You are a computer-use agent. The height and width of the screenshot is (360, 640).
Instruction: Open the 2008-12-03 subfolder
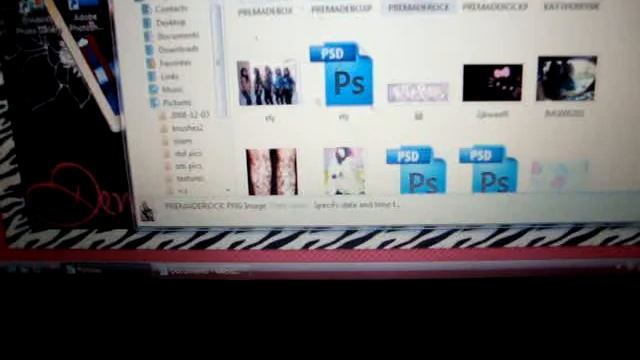click(x=190, y=115)
